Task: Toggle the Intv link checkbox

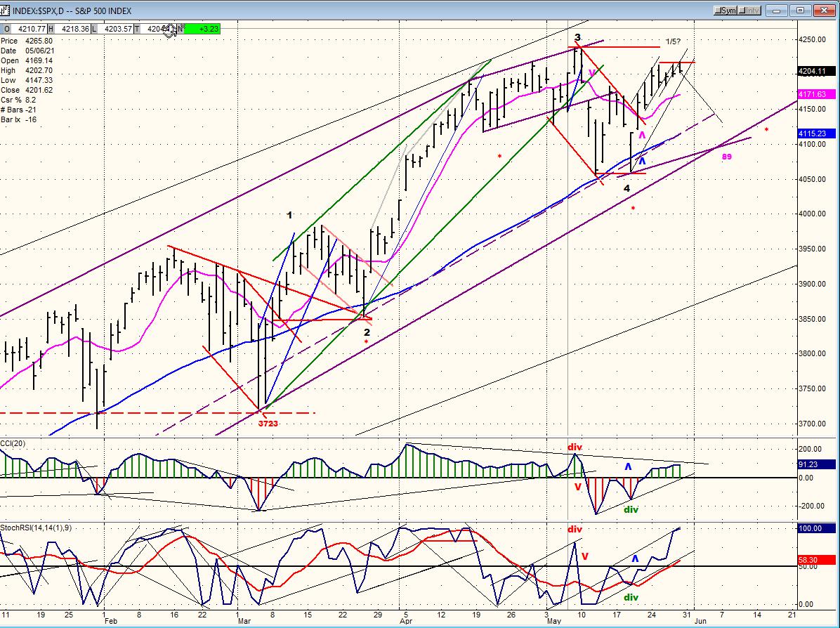Action: pyautogui.click(x=749, y=10)
